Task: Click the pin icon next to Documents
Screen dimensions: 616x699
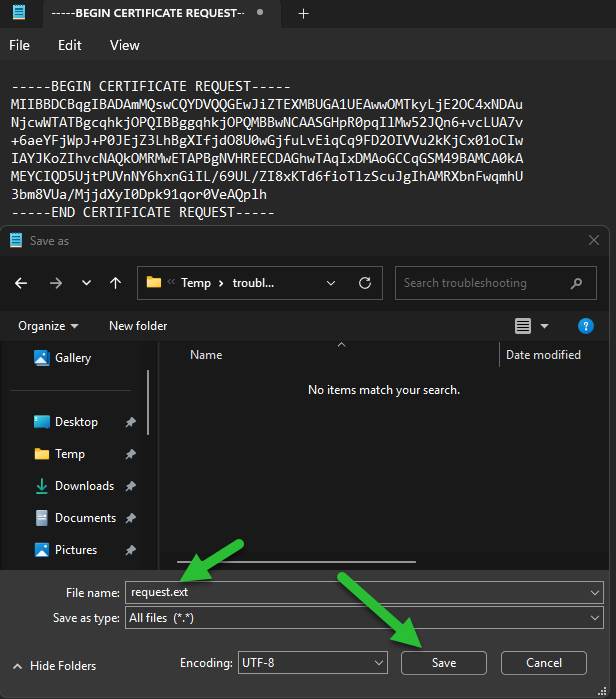Action: 130,518
